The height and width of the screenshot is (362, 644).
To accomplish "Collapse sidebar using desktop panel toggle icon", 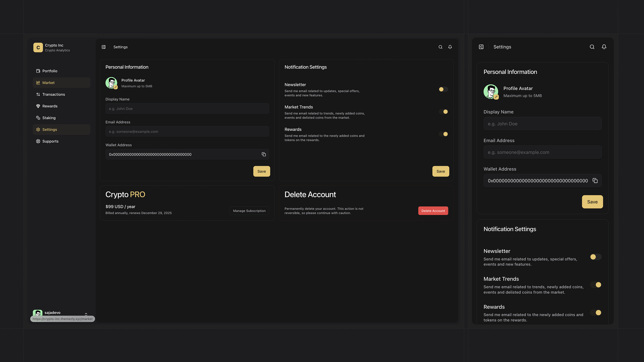I will tap(104, 47).
